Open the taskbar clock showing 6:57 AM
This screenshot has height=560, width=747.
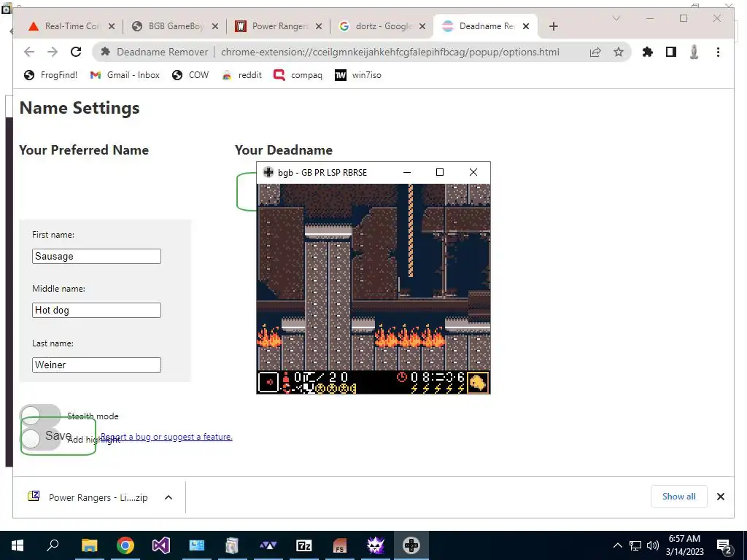click(x=684, y=545)
